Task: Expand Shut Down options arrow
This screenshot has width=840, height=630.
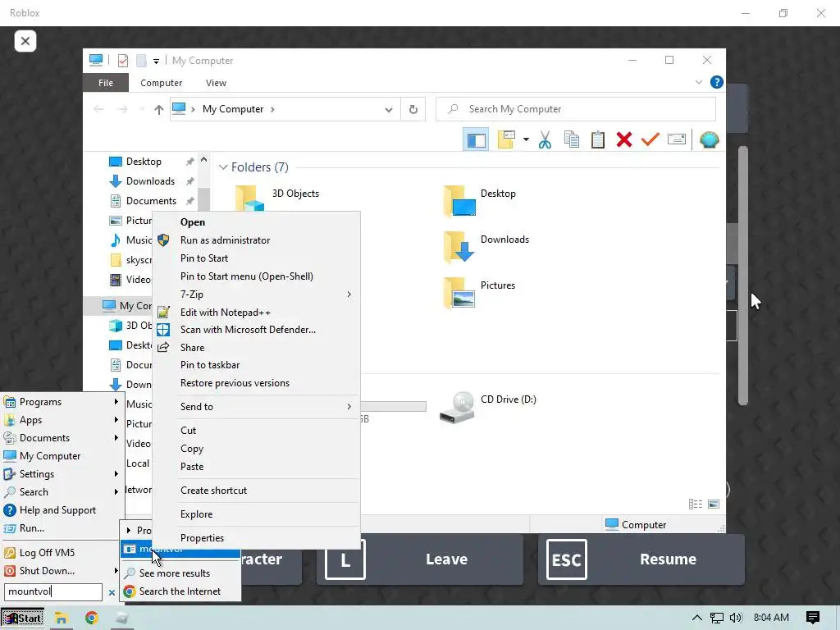Action: tap(116, 571)
